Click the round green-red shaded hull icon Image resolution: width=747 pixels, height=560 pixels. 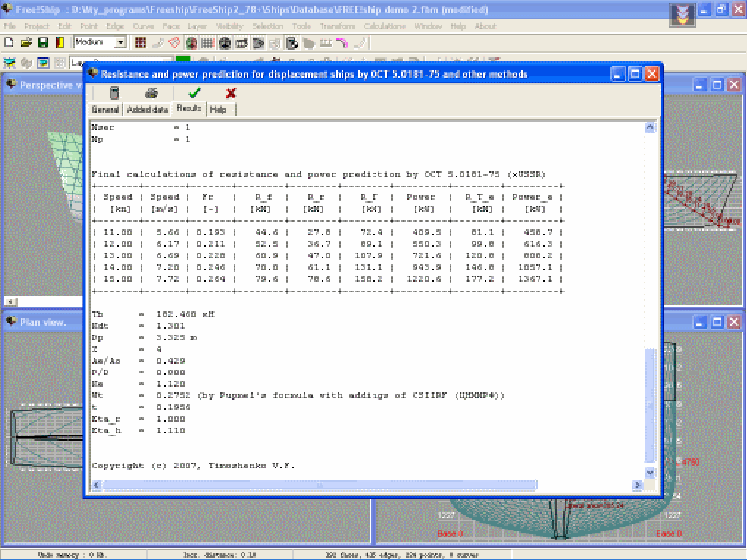tap(191, 43)
